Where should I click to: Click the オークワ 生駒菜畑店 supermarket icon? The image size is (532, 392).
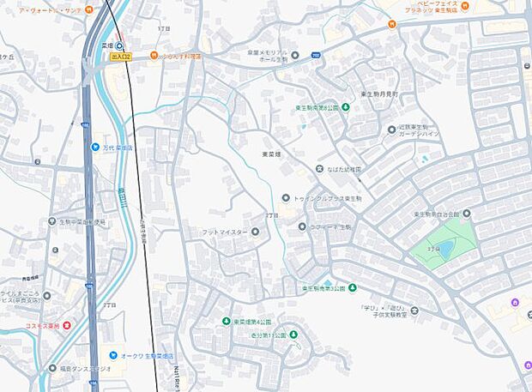click(113, 355)
